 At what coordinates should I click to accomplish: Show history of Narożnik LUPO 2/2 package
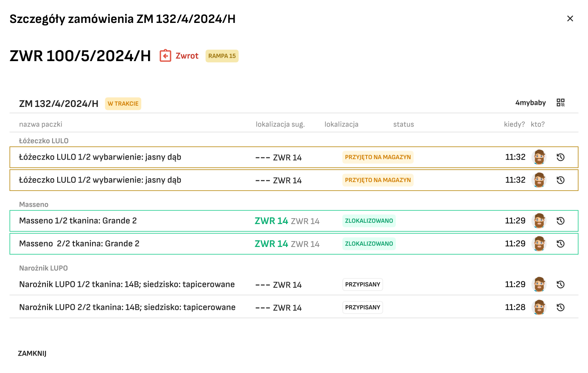click(x=560, y=307)
